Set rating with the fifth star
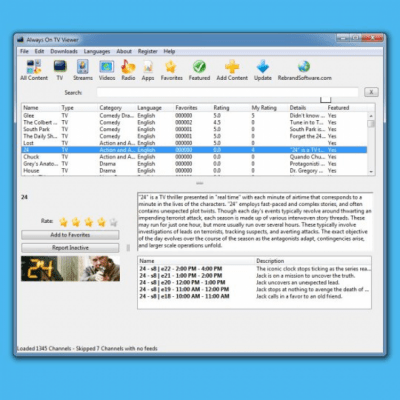400x400 pixels. [x=114, y=222]
